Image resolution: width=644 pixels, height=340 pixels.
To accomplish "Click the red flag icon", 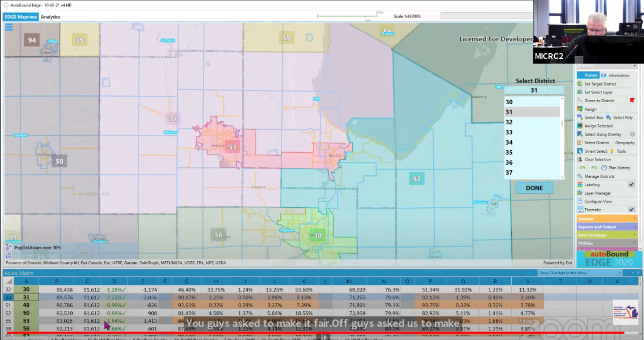I will [x=632, y=100].
